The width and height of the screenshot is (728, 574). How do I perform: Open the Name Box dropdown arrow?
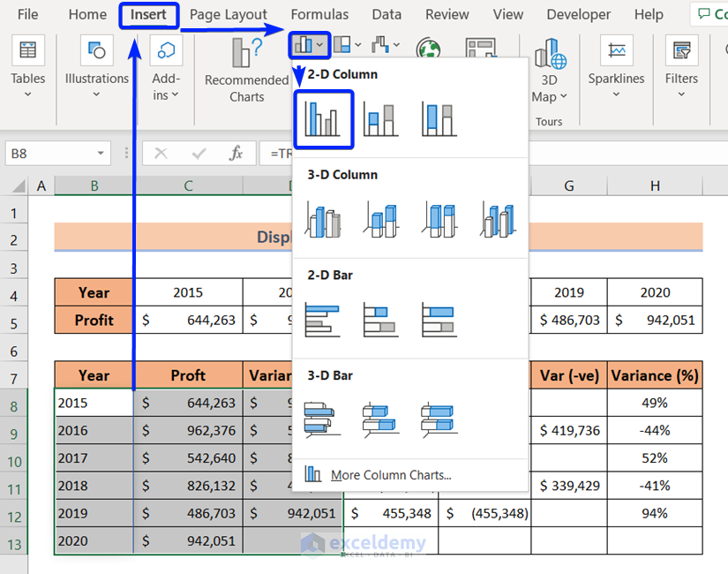coord(101,154)
